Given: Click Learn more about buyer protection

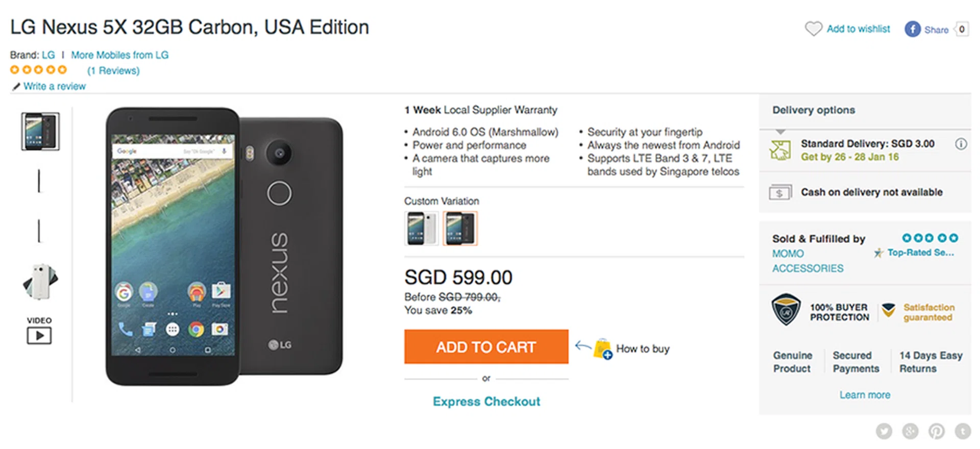Looking at the screenshot, I should 865,395.
